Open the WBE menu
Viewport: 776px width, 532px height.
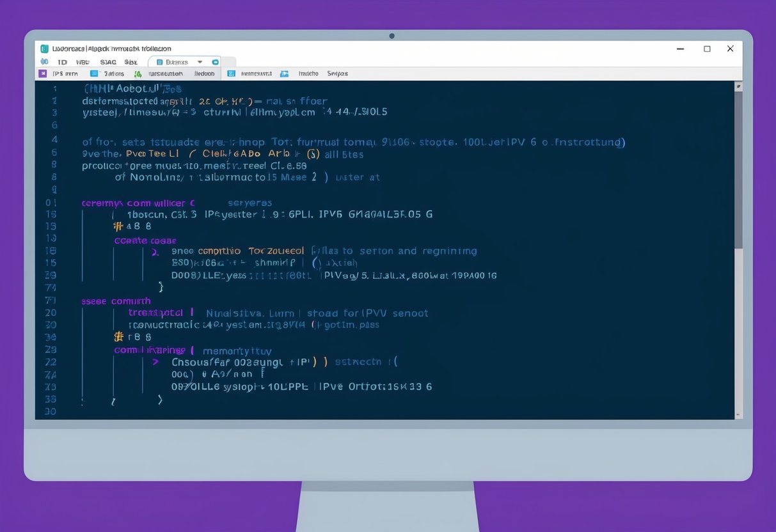[83, 62]
